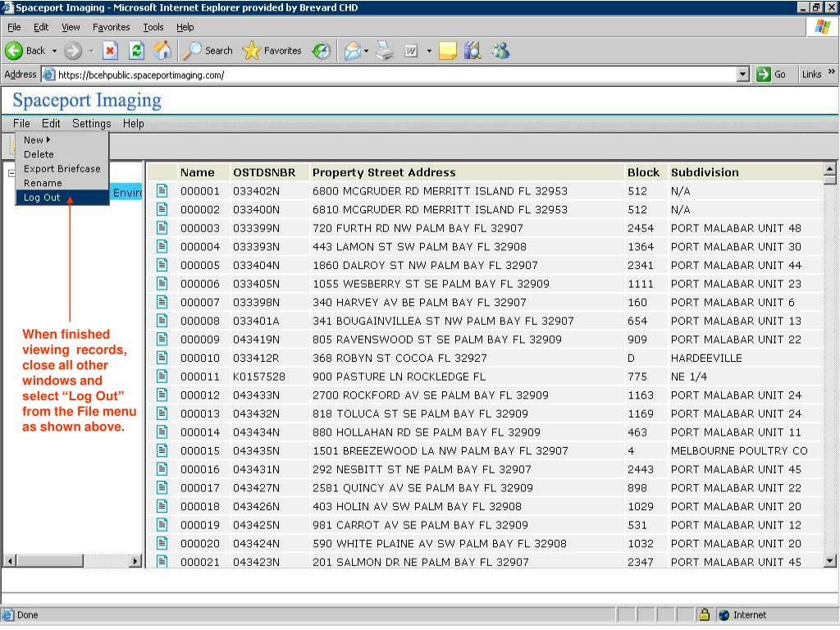840x630 pixels.
Task: Click right arrow of tree pane scrollbar
Action: point(135,561)
